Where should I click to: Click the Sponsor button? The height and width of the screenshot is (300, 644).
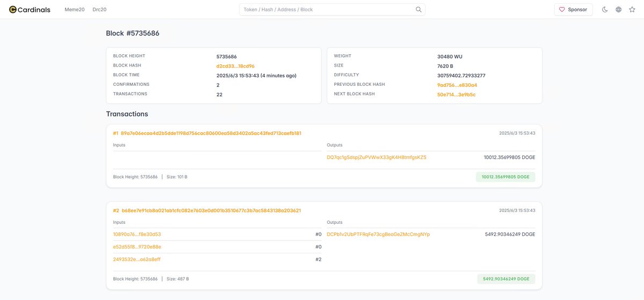tap(573, 10)
